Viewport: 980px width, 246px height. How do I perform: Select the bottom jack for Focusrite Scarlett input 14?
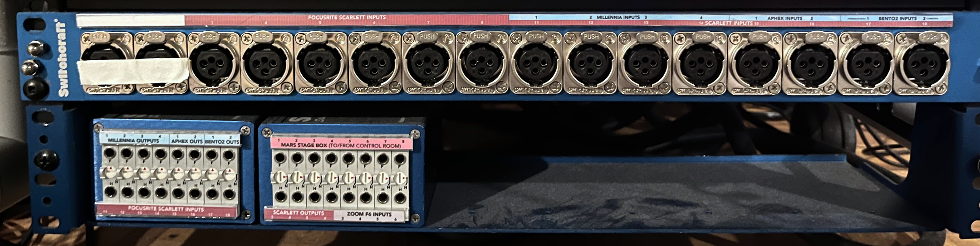[161, 193]
